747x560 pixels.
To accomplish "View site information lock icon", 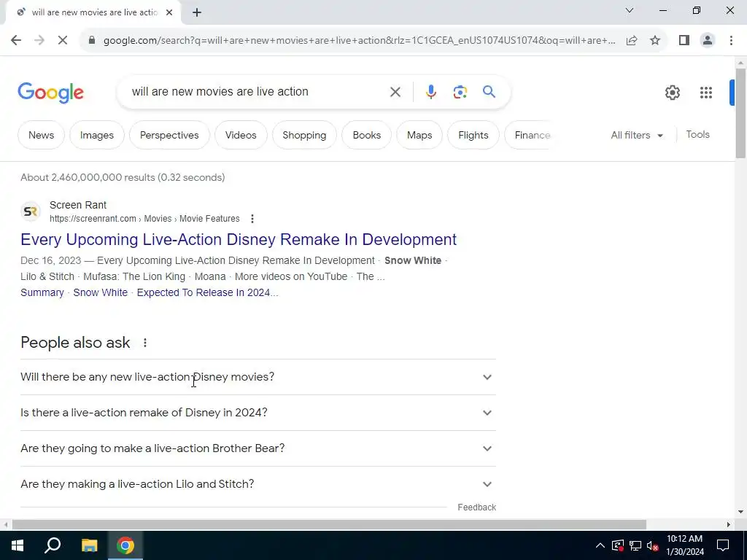I will (92, 40).
